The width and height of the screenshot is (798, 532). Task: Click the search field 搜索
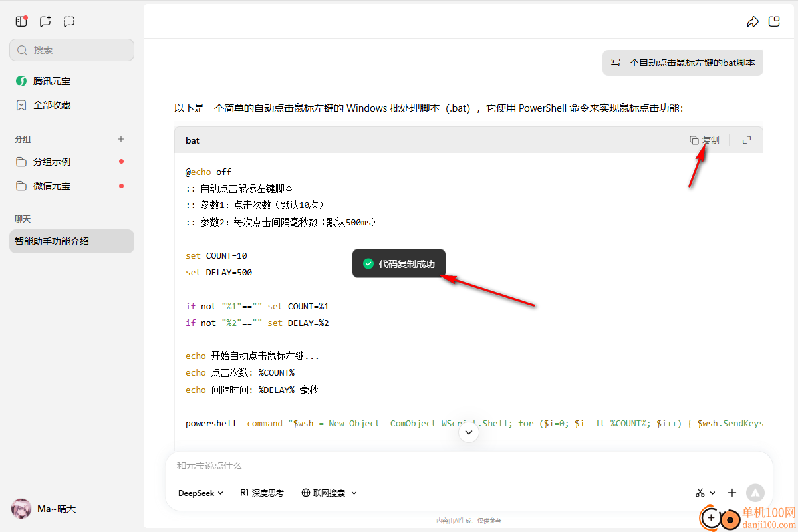click(x=72, y=50)
